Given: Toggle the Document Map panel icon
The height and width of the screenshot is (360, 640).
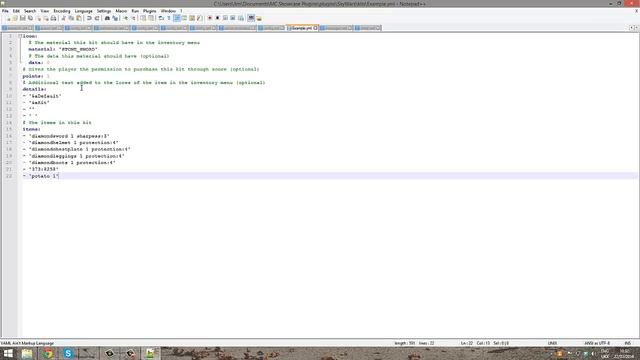Looking at the screenshot, I should click(191, 18).
